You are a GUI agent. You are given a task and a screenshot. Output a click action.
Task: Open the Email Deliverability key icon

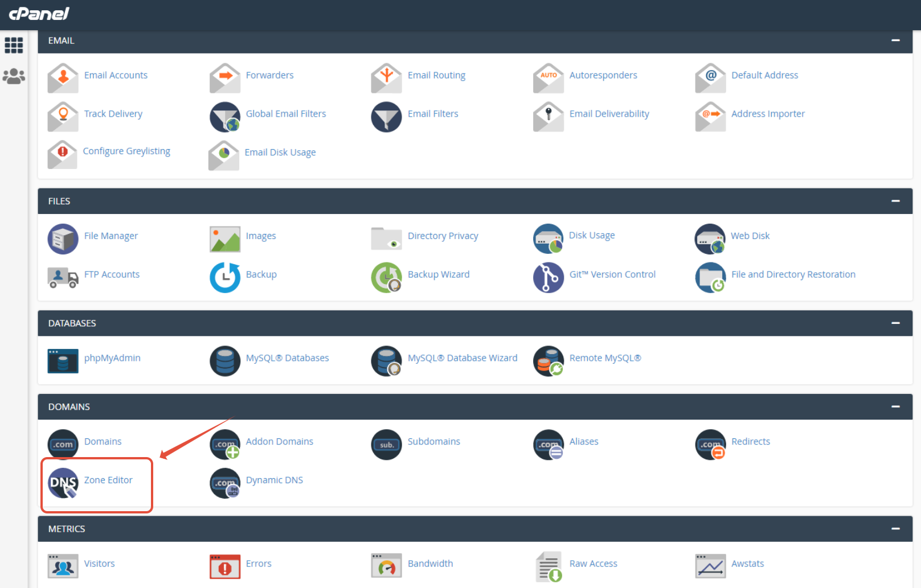[548, 116]
